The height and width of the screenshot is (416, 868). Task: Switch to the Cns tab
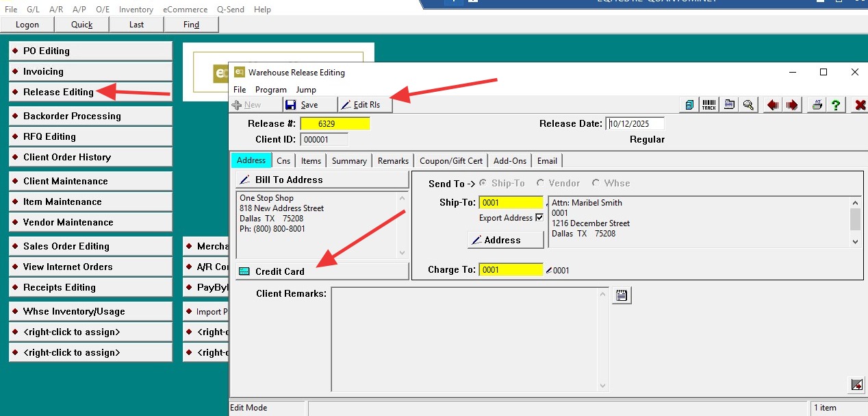pos(283,160)
